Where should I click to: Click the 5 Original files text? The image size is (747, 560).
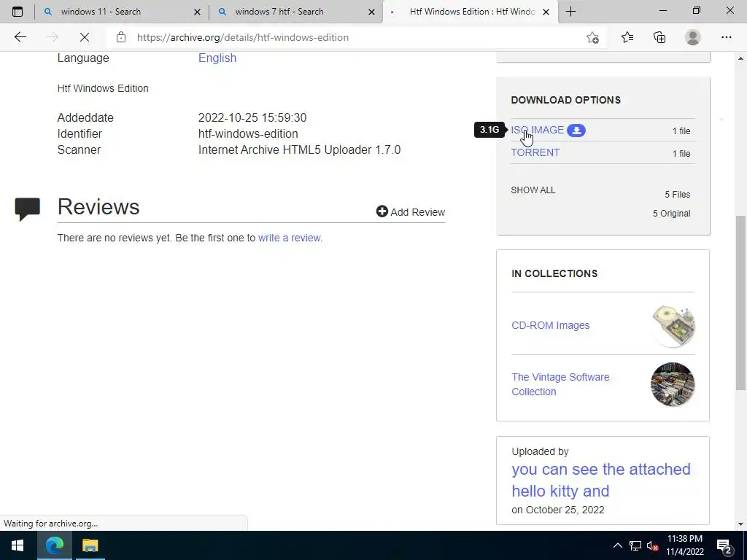tap(671, 214)
